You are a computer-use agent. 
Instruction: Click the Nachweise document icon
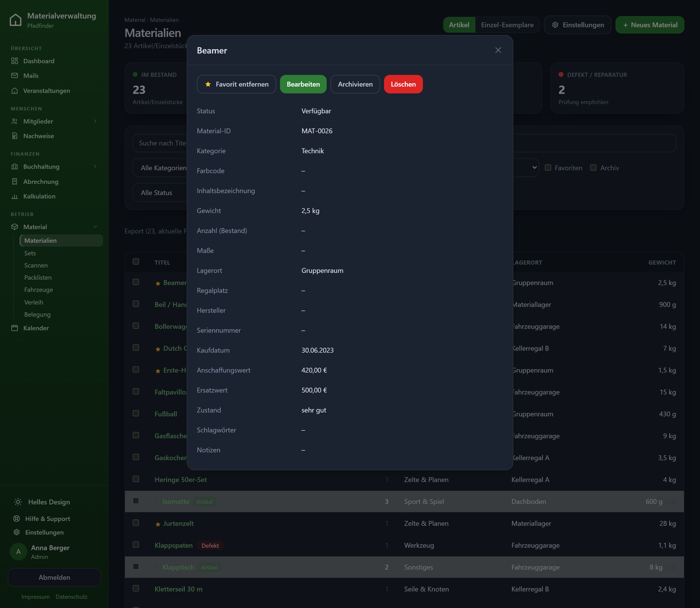(15, 136)
